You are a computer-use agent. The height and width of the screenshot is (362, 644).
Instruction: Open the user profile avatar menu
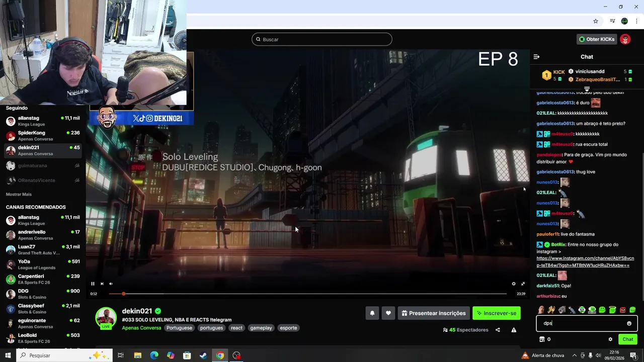[625, 39]
